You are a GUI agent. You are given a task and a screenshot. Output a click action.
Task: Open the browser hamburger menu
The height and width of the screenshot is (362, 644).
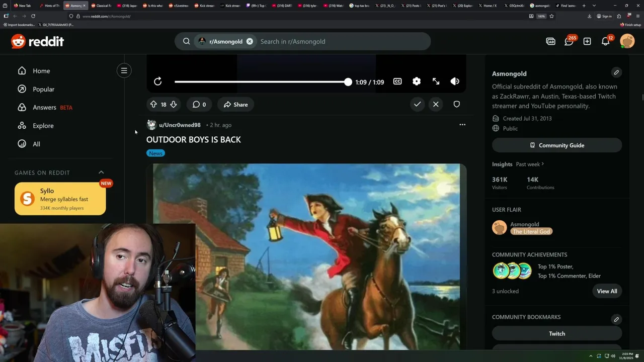[637, 16]
